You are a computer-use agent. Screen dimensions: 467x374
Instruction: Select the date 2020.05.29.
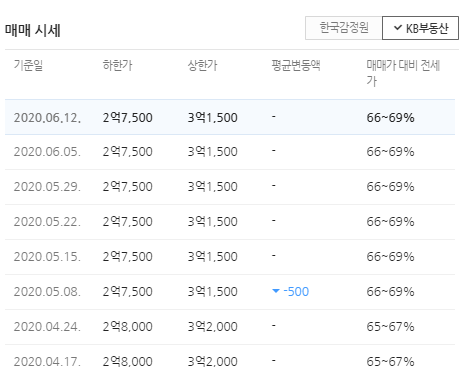pos(47,187)
